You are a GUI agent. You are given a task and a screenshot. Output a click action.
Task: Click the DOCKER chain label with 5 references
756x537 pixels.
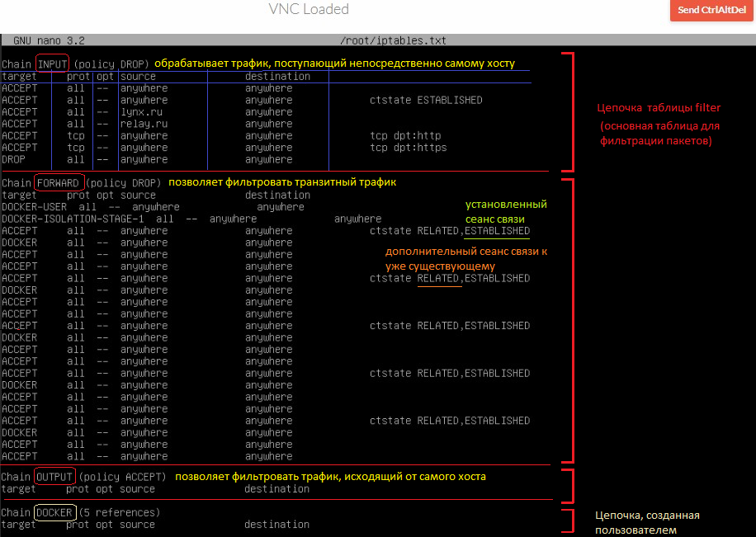[54, 512]
